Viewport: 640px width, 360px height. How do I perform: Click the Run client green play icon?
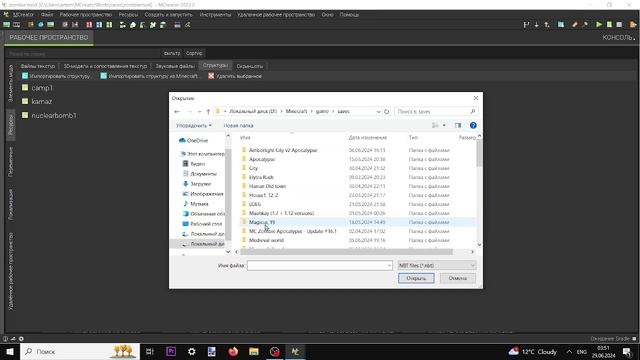599,25
